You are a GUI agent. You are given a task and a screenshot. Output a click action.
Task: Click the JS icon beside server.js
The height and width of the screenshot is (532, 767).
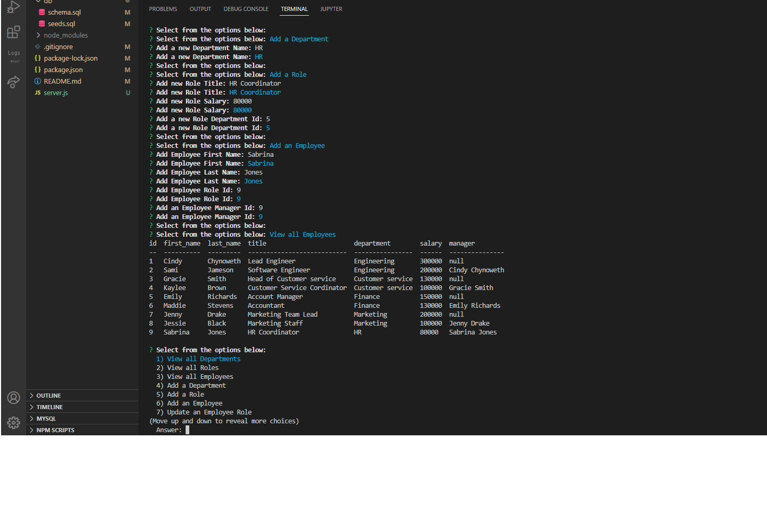37,92
